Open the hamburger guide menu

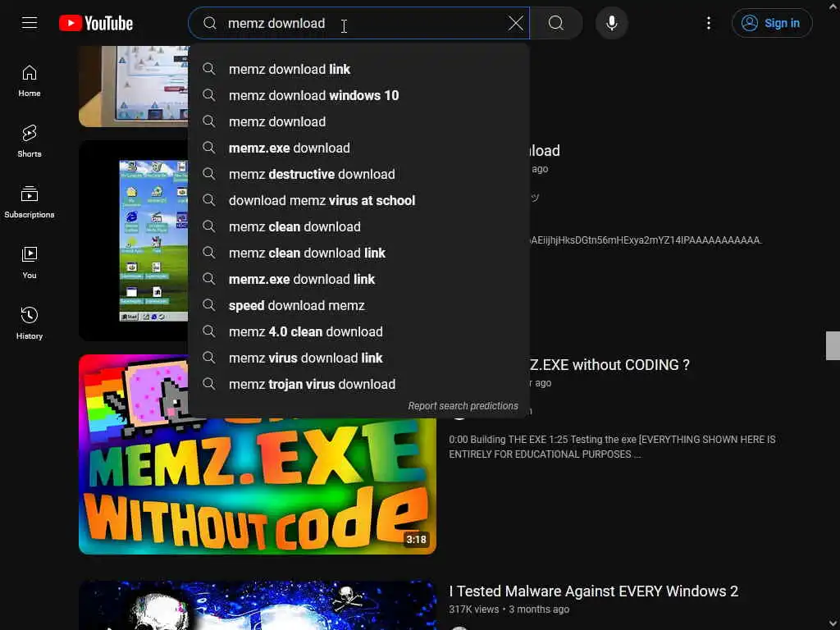coord(30,23)
